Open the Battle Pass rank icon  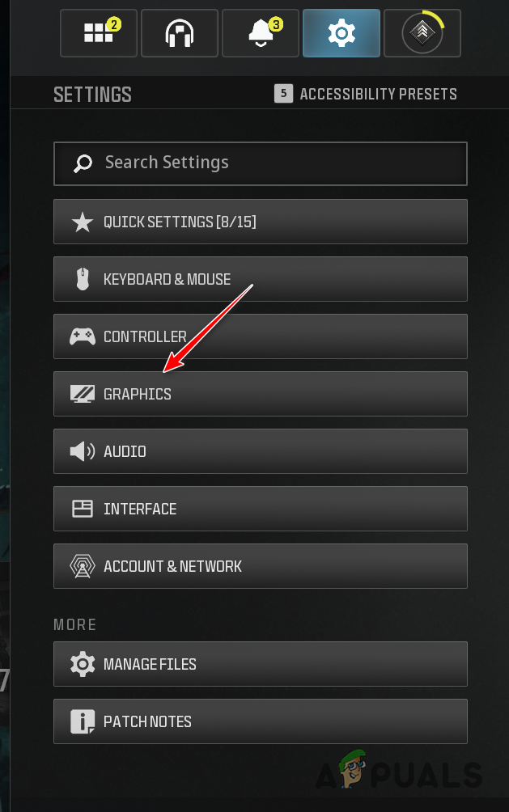tap(422, 33)
